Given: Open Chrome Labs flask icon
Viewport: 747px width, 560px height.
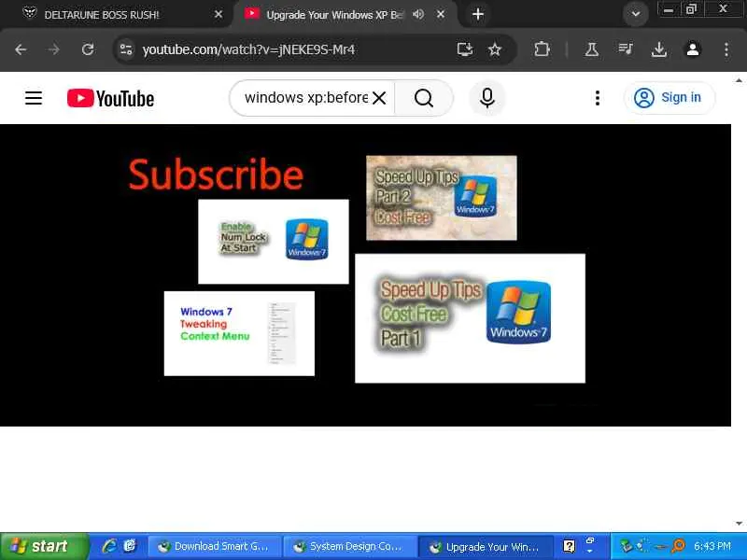Looking at the screenshot, I should pos(592,49).
